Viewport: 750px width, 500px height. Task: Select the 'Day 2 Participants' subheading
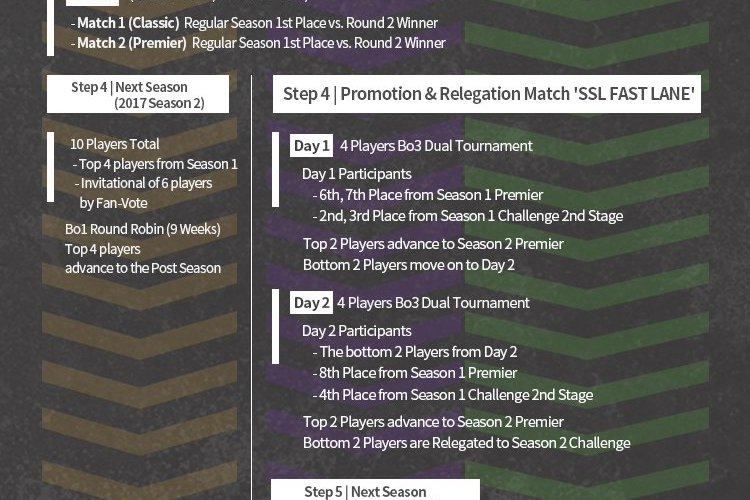[x=356, y=331]
